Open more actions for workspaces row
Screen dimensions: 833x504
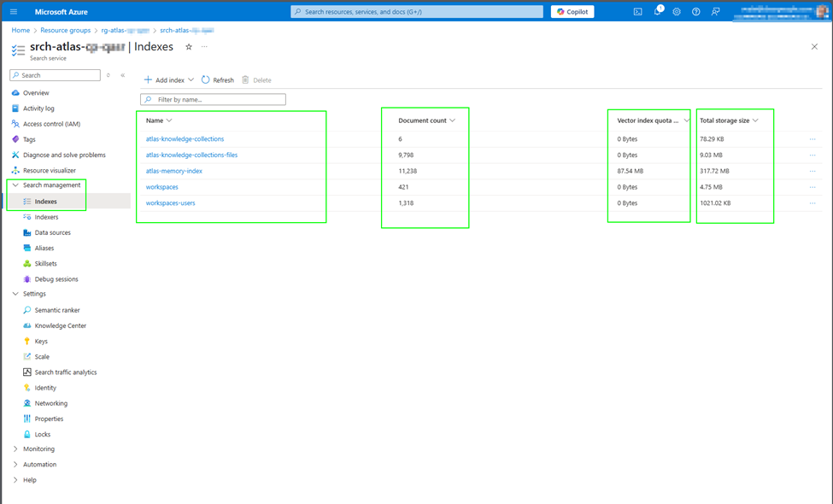(x=812, y=187)
